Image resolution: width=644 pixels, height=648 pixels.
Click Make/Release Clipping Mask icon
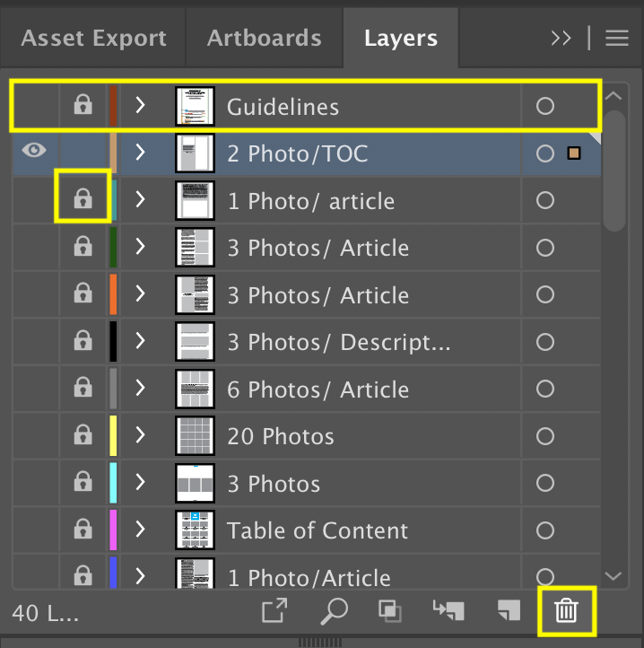coord(389,611)
